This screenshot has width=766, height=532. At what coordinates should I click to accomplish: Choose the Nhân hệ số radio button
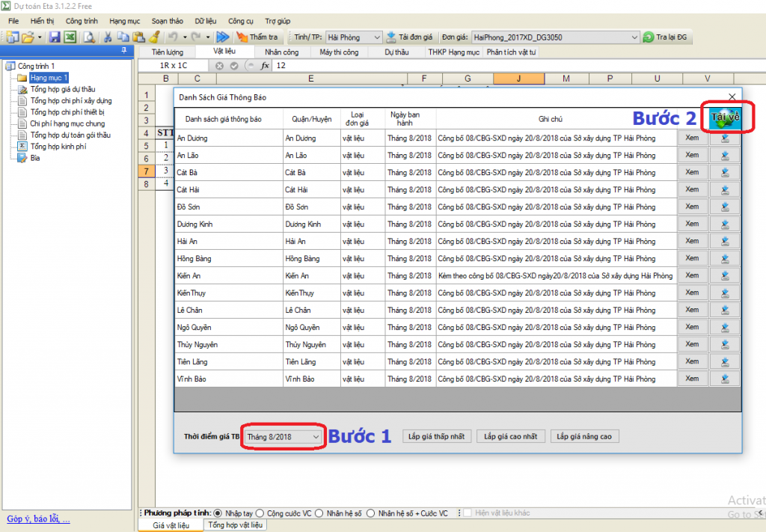click(x=319, y=513)
